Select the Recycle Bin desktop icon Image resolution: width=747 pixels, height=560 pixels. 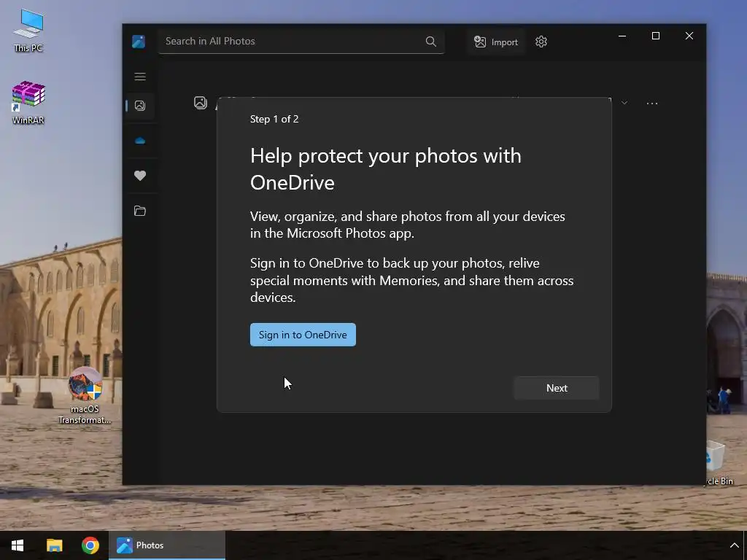click(720, 463)
